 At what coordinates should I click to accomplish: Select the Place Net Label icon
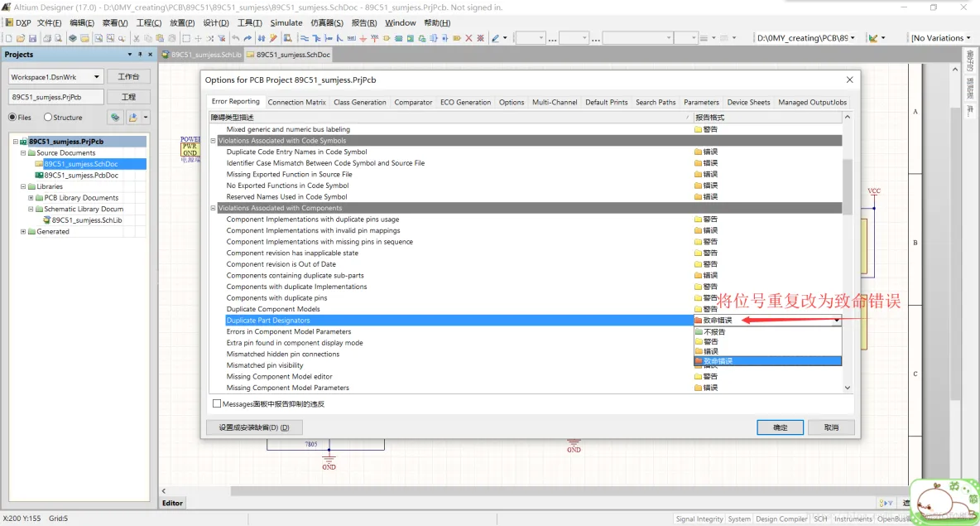[351, 38]
